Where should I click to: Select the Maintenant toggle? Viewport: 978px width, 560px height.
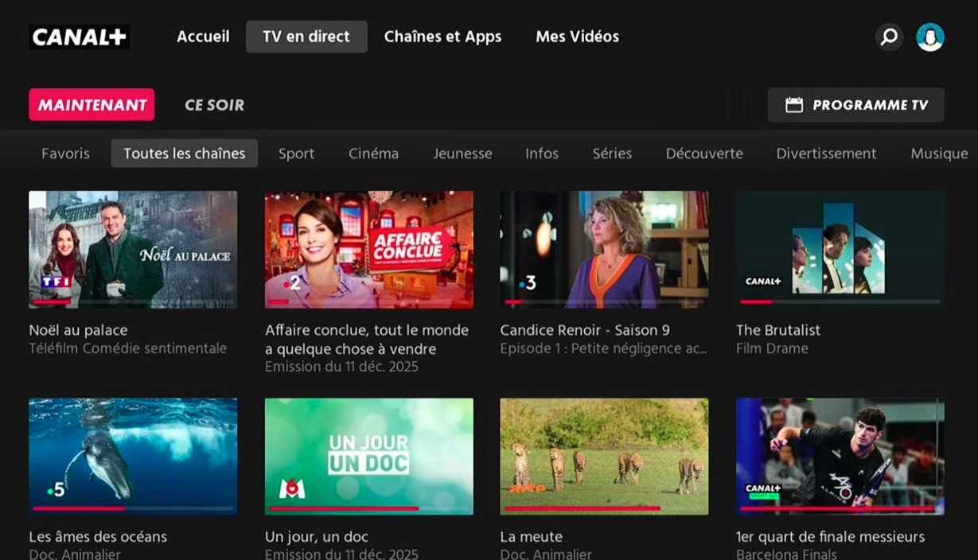[x=92, y=105]
